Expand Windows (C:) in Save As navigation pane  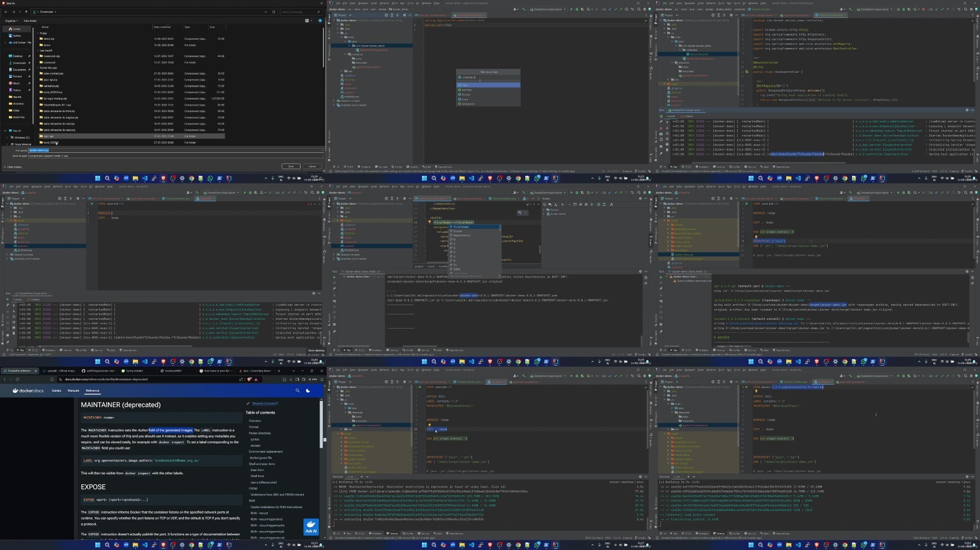(x=7, y=138)
